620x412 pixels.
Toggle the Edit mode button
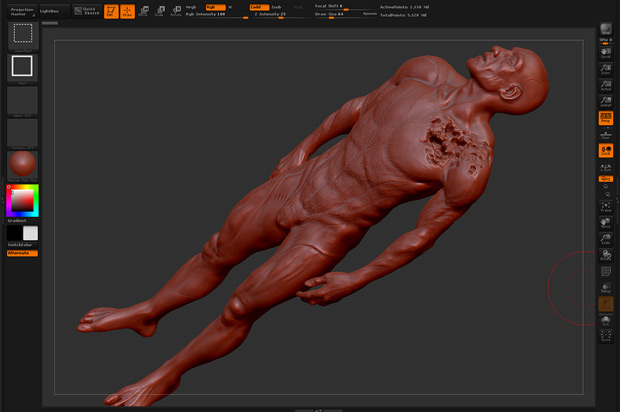pyautogui.click(x=111, y=11)
